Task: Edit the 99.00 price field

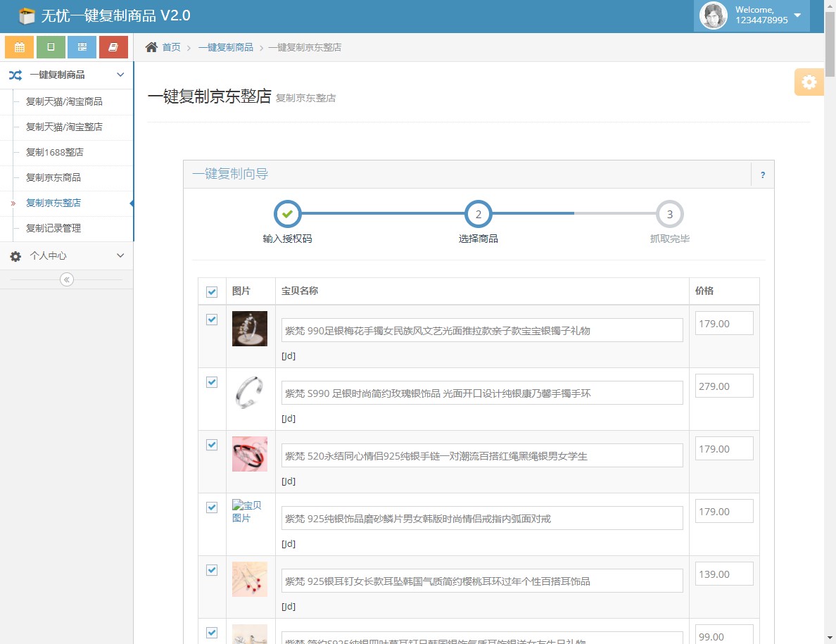Action: click(724, 635)
